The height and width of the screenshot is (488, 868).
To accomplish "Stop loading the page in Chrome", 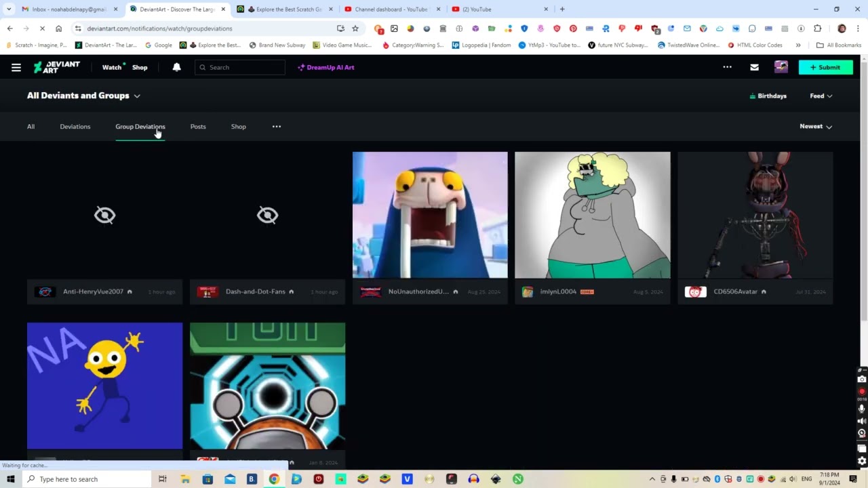I will point(42,28).
